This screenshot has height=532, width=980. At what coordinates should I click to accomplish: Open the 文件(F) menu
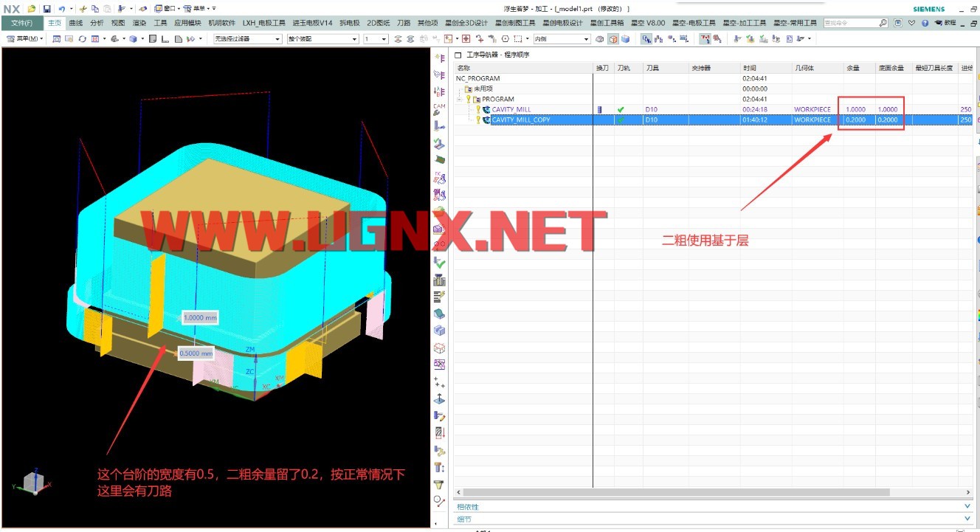coord(21,23)
